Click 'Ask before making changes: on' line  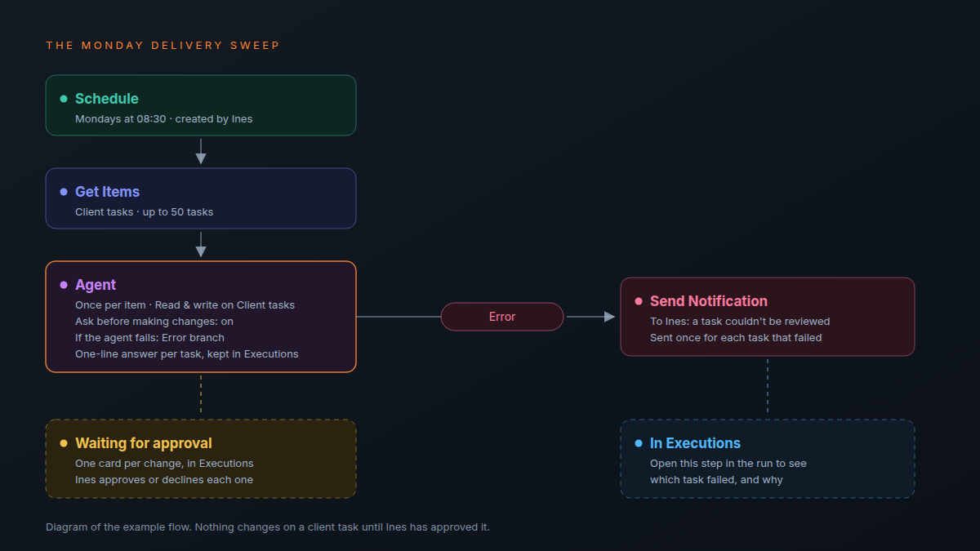tap(154, 322)
